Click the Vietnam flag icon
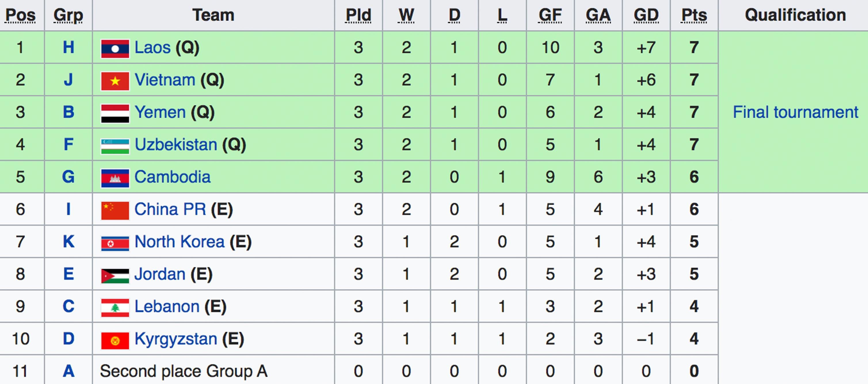Viewport: 868px width, 384px height. (115, 81)
